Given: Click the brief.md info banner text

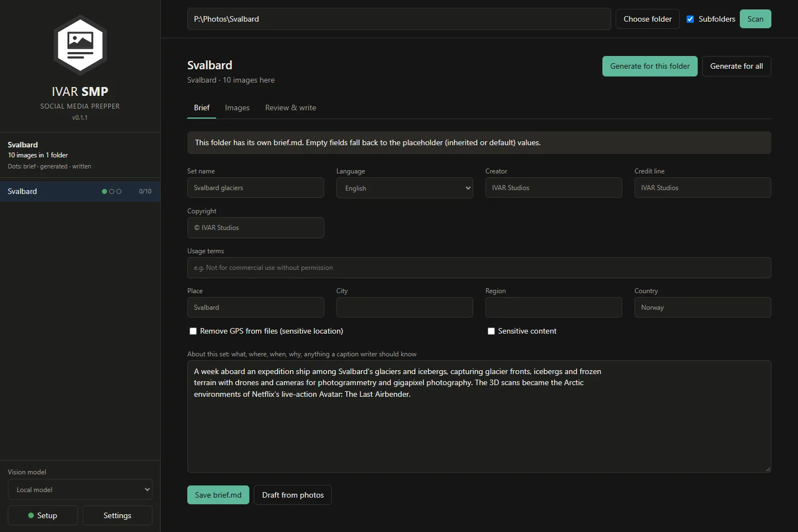Looking at the screenshot, I should tap(368, 143).
